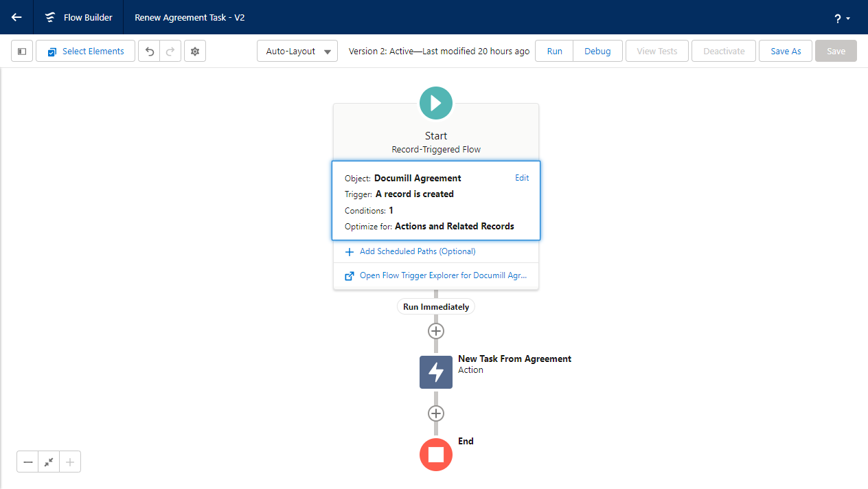The image size is (868, 489).
Task: Open View Tests
Action: [656, 50]
